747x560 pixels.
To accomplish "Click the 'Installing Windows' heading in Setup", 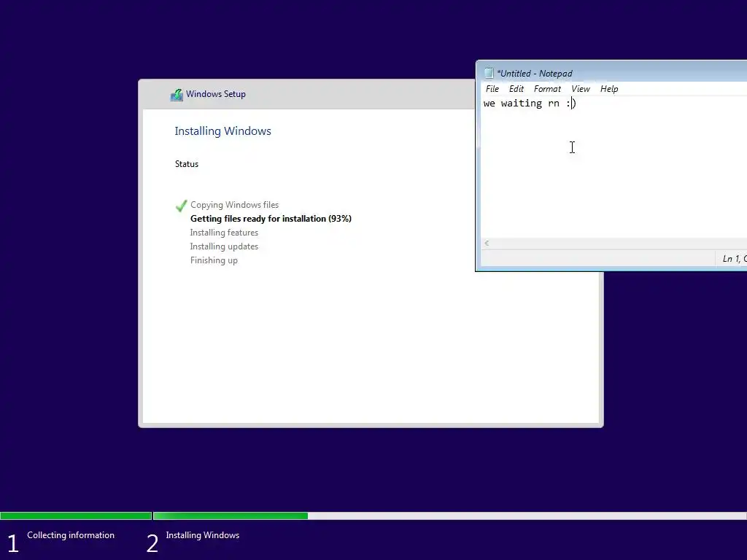I will (x=222, y=131).
